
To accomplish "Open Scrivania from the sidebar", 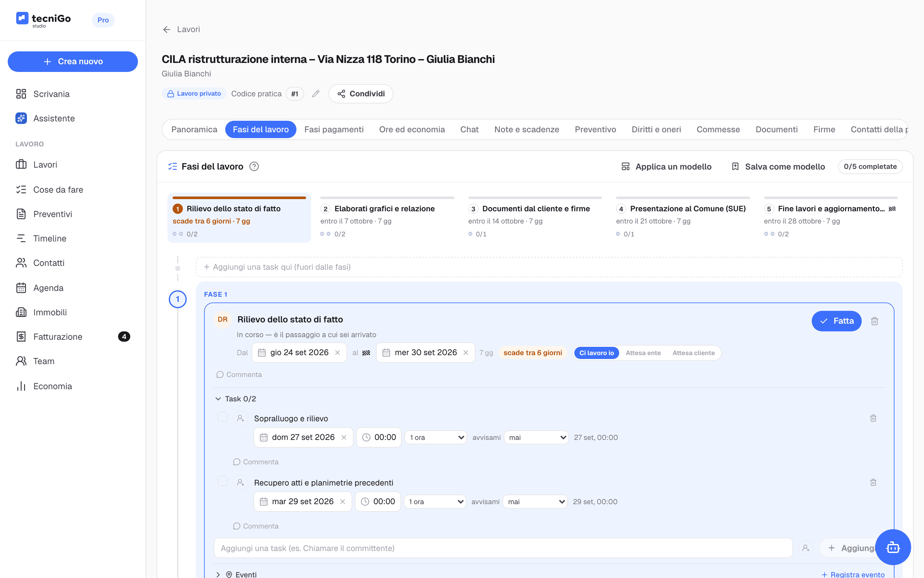I will pos(73,94).
